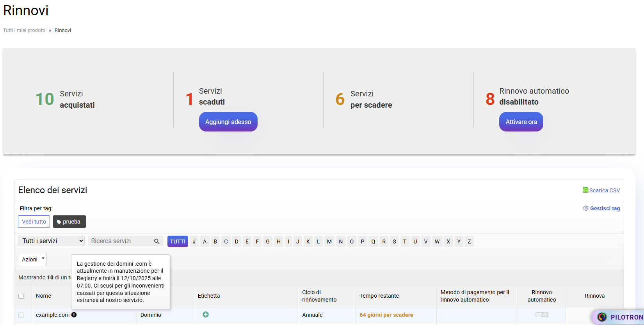Expand the Azioni dropdown arrow
The height and width of the screenshot is (325, 644).
[x=43, y=259]
